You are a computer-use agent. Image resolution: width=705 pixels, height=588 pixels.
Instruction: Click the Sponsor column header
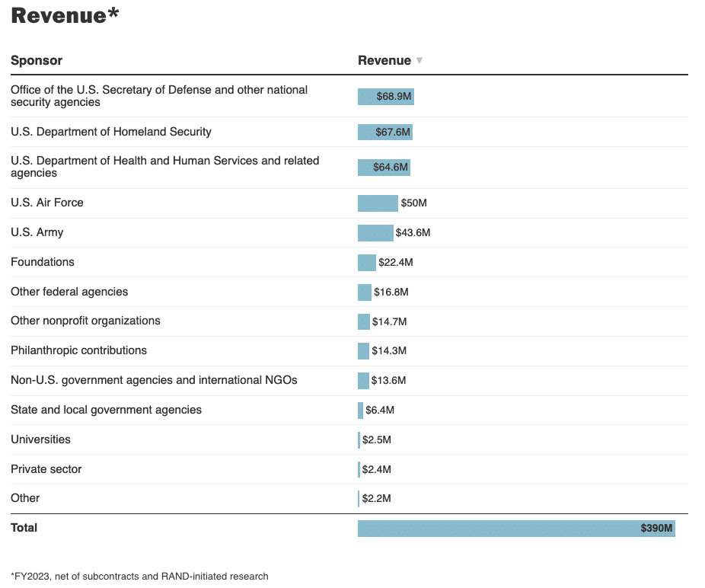[x=37, y=60]
